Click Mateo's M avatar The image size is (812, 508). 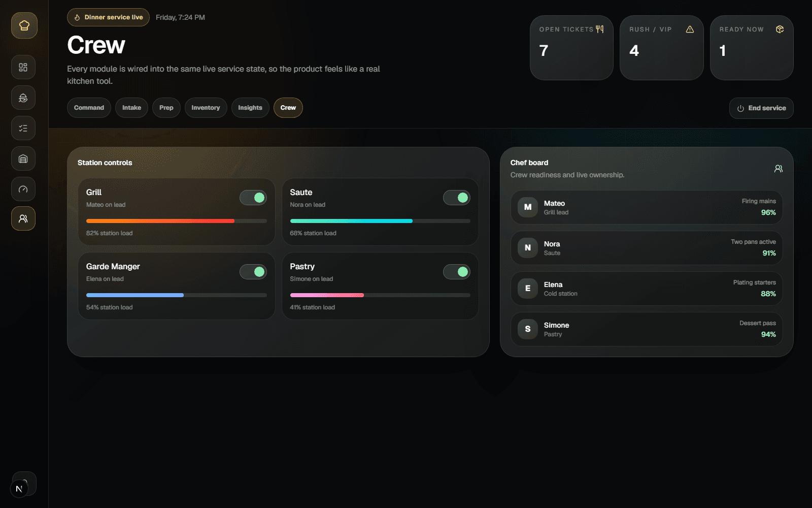[x=528, y=207]
